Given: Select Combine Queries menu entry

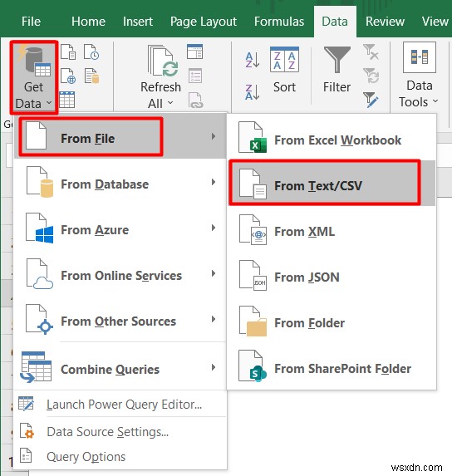Looking at the screenshot, I should pyautogui.click(x=120, y=368).
